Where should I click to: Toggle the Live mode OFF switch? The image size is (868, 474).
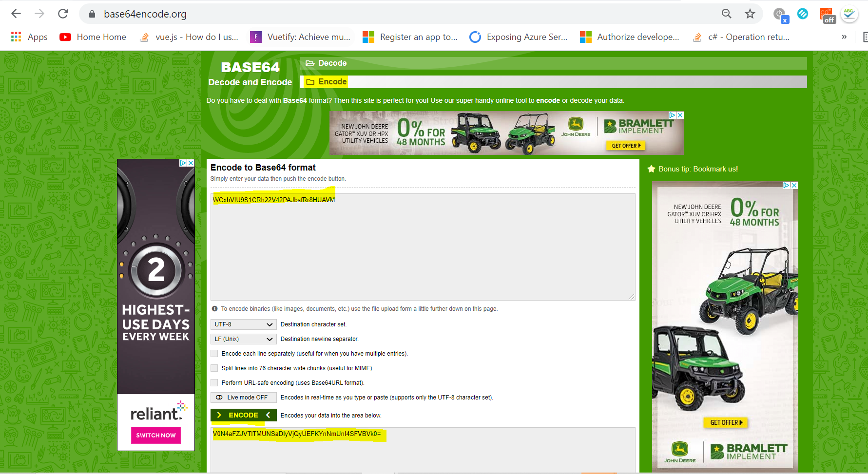tap(243, 398)
